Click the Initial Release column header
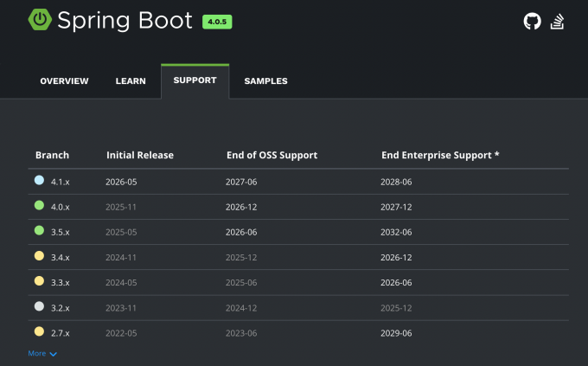 [x=140, y=155]
